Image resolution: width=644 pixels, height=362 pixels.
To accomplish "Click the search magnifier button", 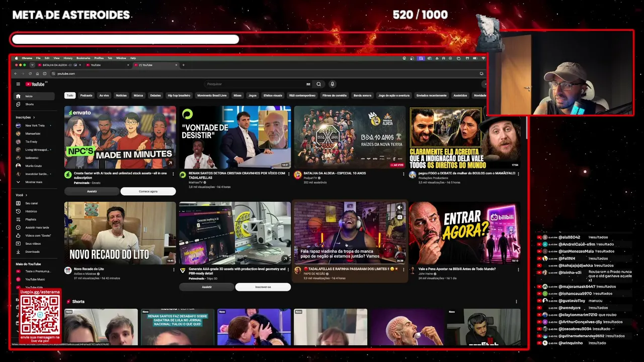I will 318,84.
